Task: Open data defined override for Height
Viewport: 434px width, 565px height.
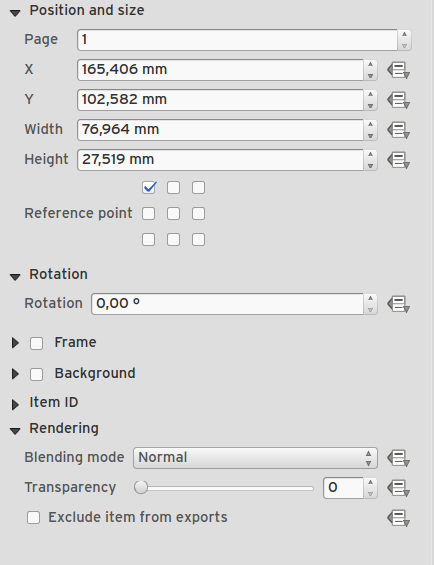Action: 398,160
